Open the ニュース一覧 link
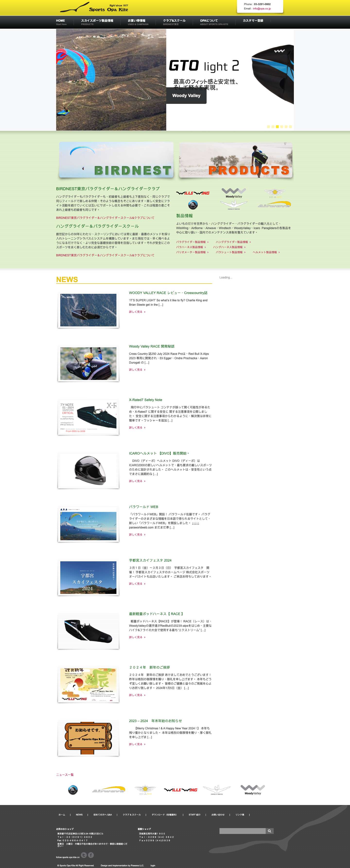 click(x=65, y=775)
